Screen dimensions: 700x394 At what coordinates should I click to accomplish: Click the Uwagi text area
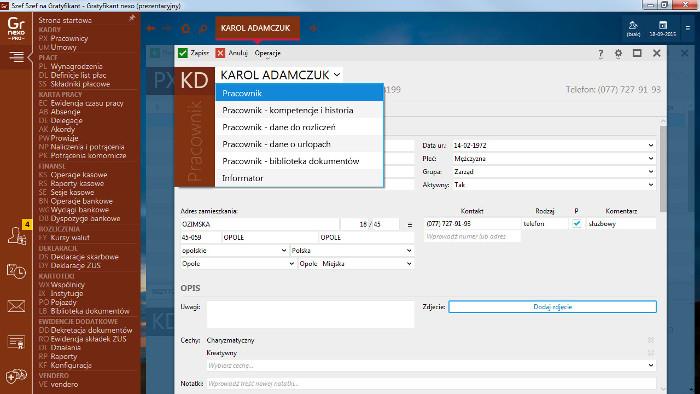click(x=310, y=314)
